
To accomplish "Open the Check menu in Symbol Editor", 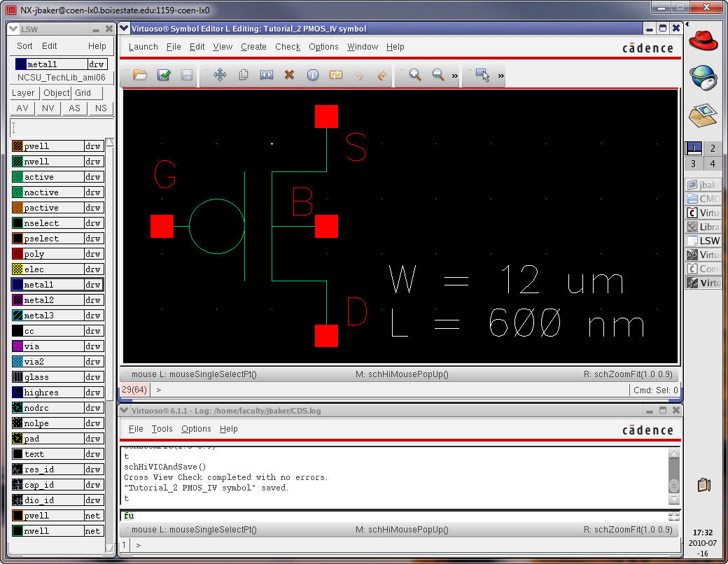I will [287, 47].
